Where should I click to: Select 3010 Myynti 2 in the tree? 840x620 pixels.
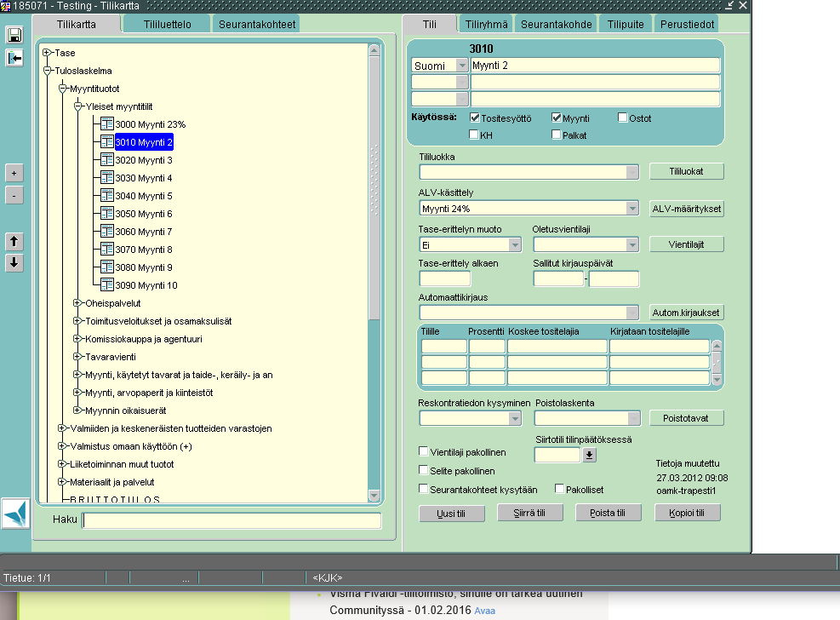coord(144,142)
